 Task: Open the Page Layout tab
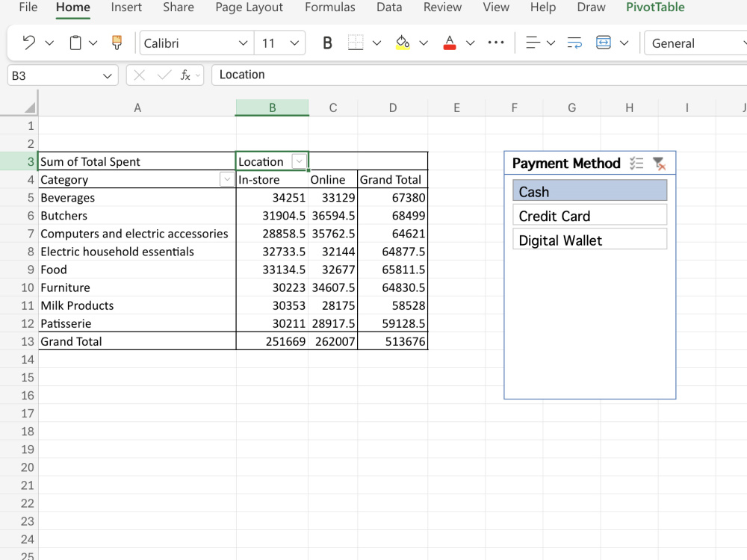(x=249, y=7)
